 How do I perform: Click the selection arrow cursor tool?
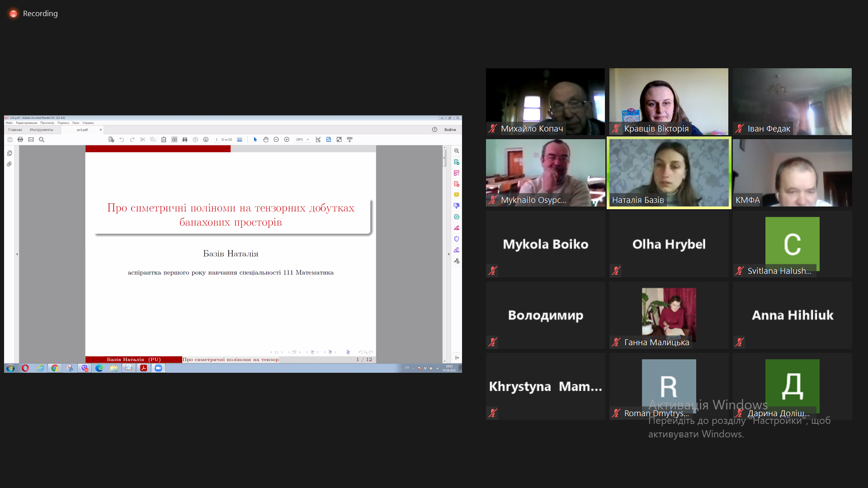pyautogui.click(x=255, y=140)
